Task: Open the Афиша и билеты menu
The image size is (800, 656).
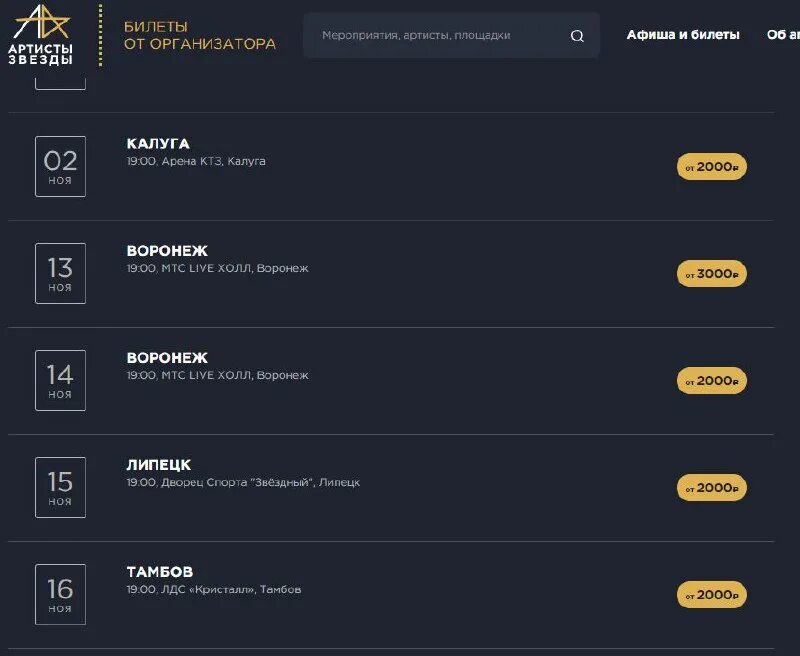Action: pos(683,35)
